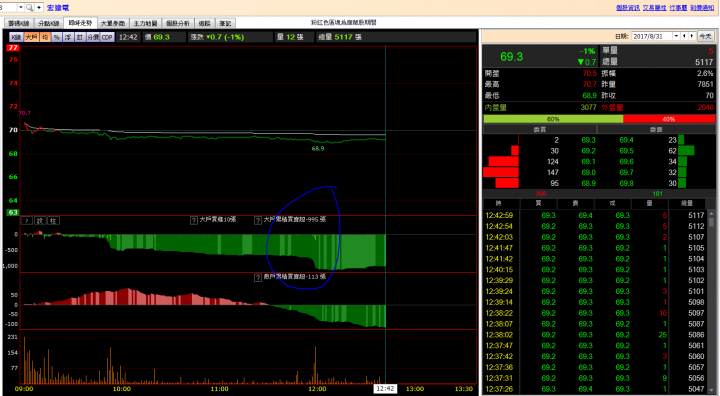This screenshot has height=396, width=720.
Task: Click the 宏達電 stock name
Action: tap(58, 8)
